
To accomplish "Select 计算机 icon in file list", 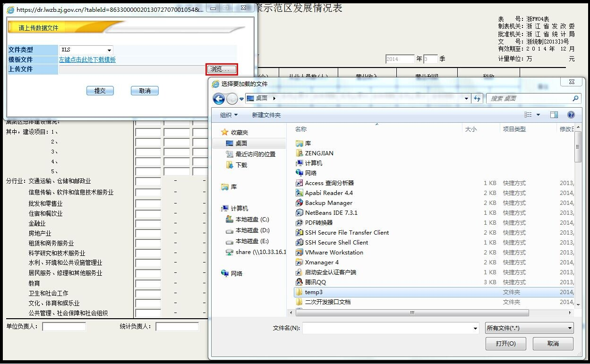I will pyautogui.click(x=299, y=163).
